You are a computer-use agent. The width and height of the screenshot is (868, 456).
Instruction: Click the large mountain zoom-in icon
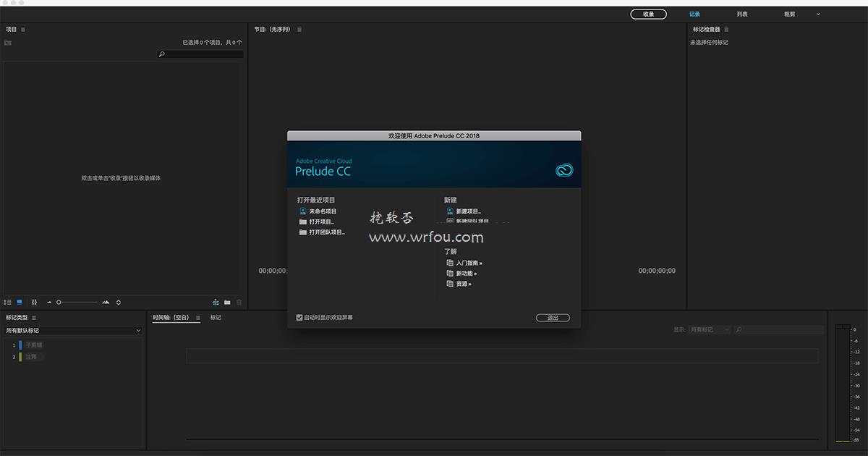point(106,302)
